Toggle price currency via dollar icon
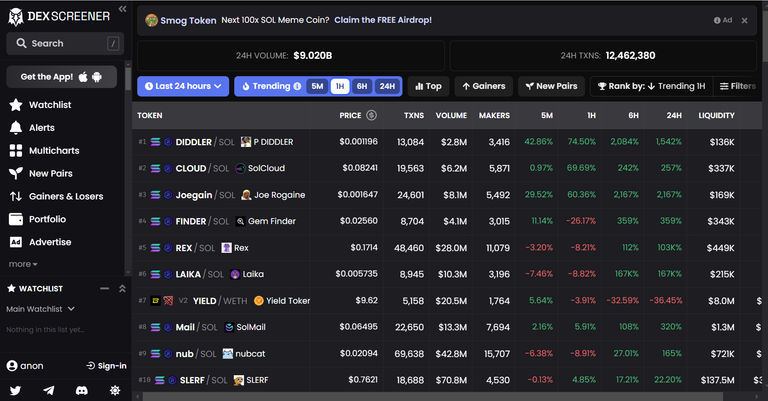Viewport: 768px width, 401px height. 372,116
